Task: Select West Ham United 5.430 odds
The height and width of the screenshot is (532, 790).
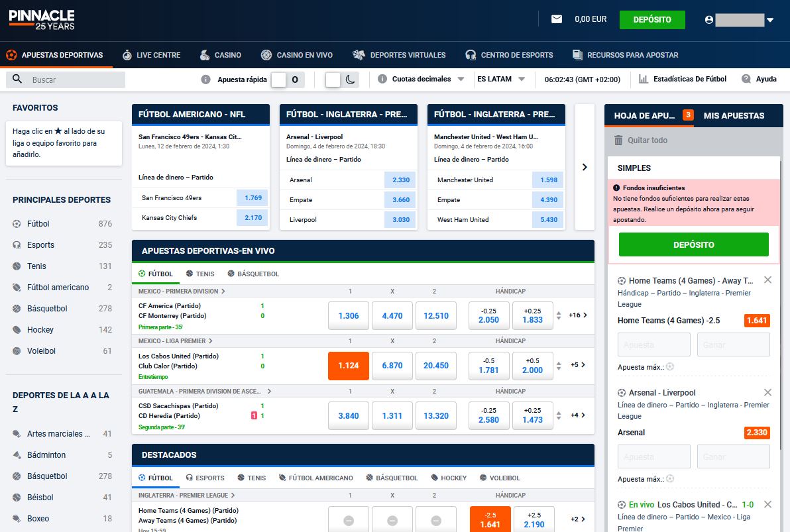Action: (548, 220)
